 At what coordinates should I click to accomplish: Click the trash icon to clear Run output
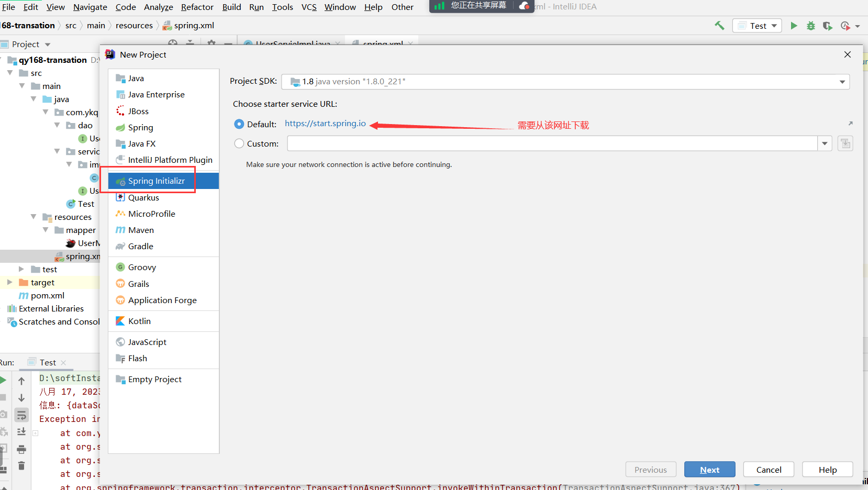tap(21, 466)
